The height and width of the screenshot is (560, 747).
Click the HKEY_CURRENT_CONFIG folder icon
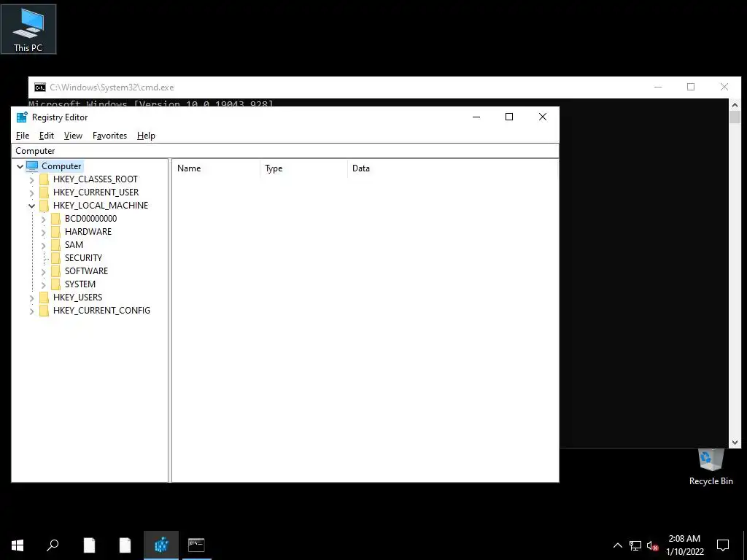tap(44, 311)
